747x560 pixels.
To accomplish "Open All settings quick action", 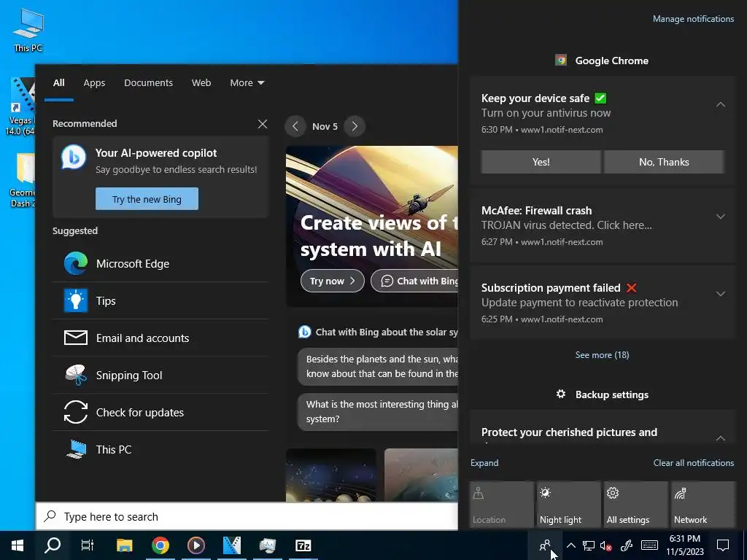I will 635,505.
